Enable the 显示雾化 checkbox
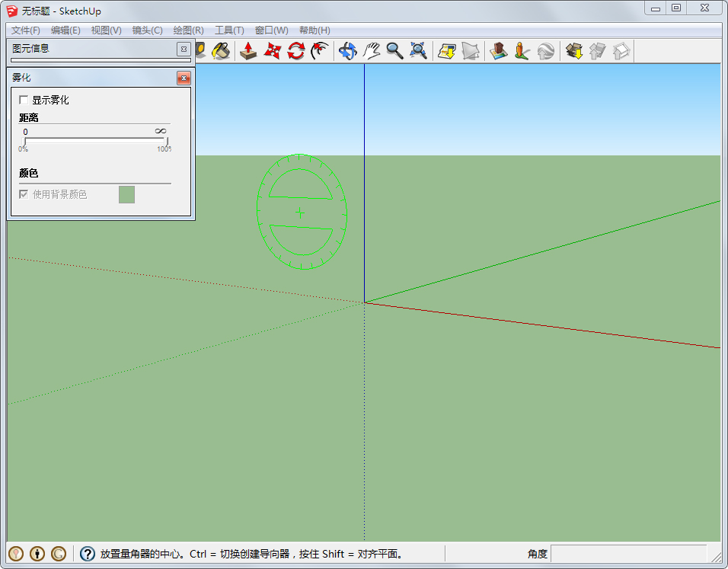 (x=24, y=100)
